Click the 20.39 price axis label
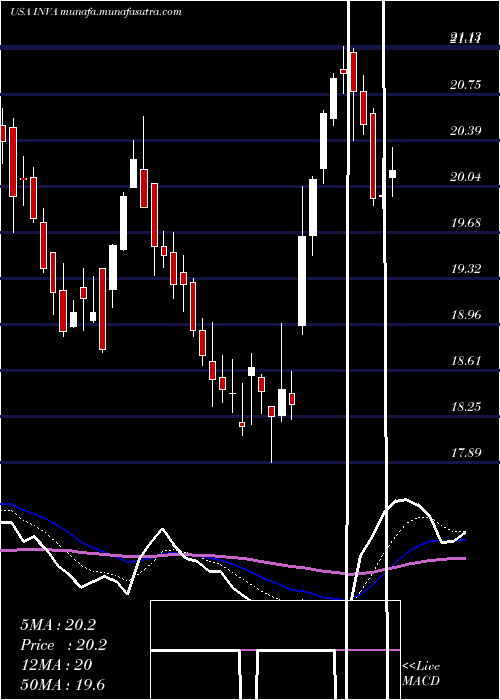This screenshot has height=700, width=500. [x=466, y=131]
